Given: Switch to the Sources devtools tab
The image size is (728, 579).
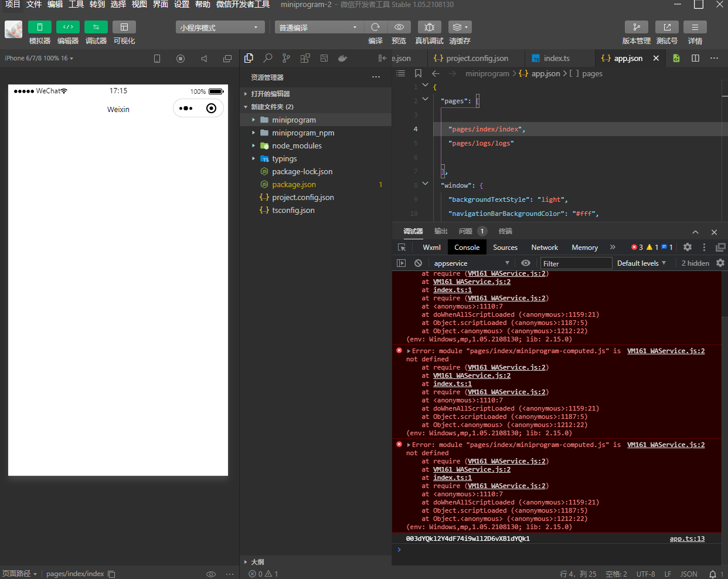Looking at the screenshot, I should pyautogui.click(x=505, y=248).
